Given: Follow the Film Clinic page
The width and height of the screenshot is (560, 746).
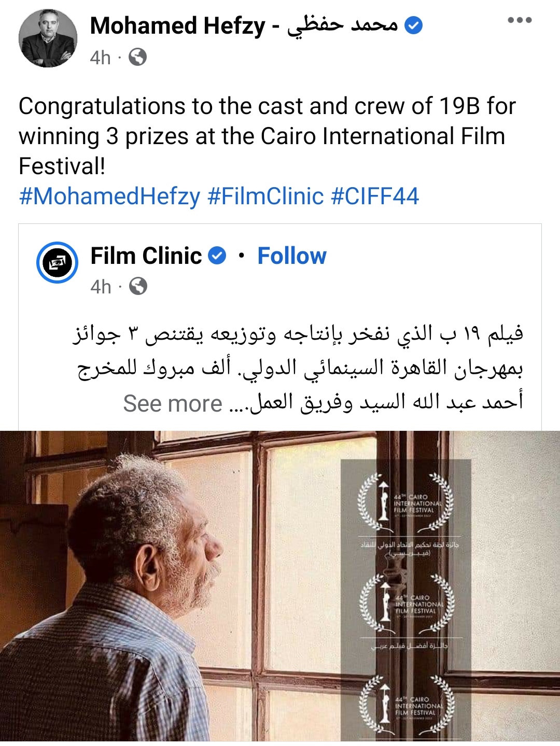Looking at the screenshot, I should [x=292, y=256].
